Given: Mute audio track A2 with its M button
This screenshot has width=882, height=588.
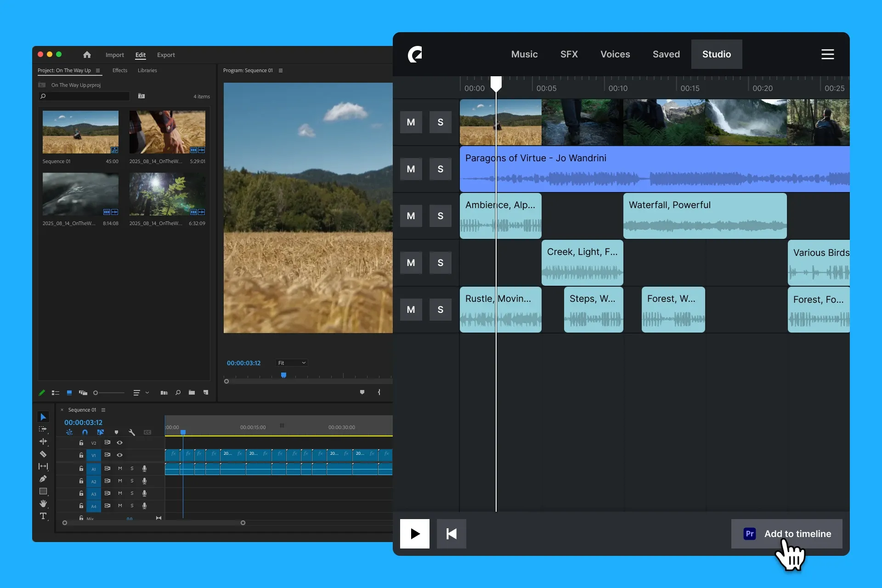Looking at the screenshot, I should (x=120, y=481).
